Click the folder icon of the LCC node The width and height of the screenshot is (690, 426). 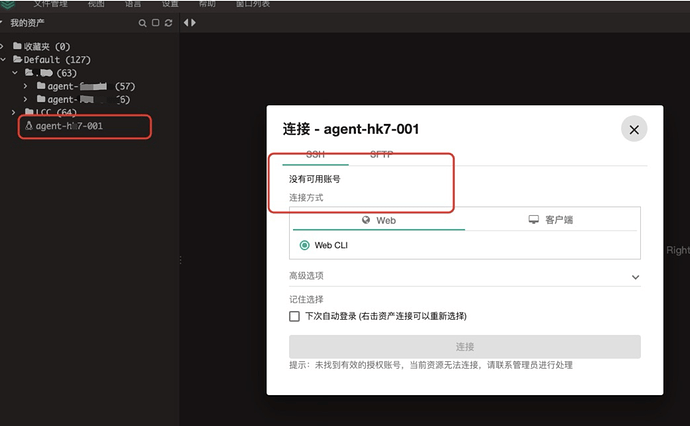pos(29,112)
